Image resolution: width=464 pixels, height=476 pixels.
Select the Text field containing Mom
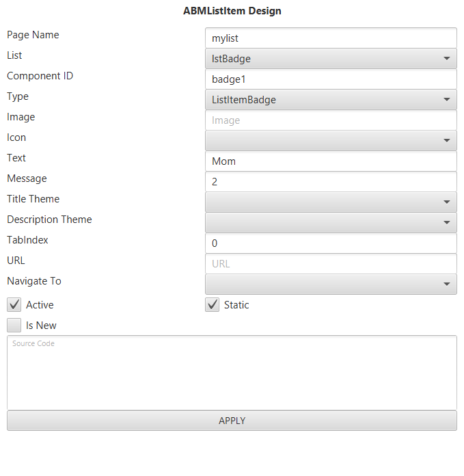tap(331, 161)
